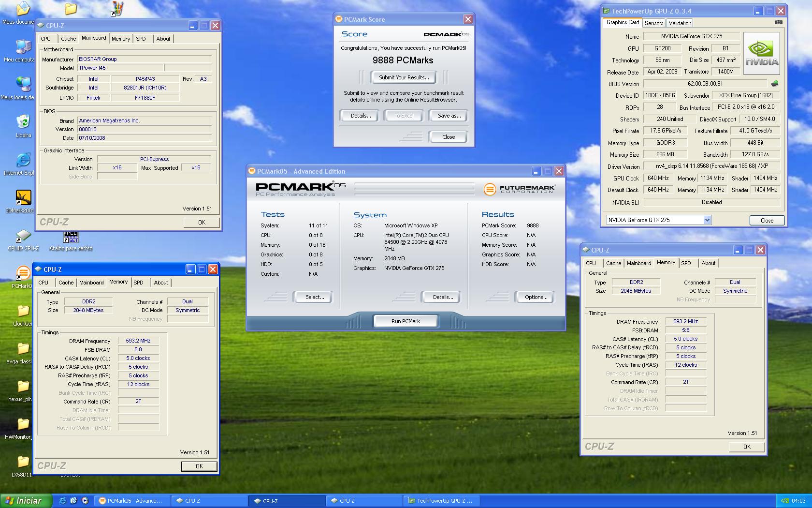Click the 04:03 taskbar clock
The height and width of the screenshot is (508, 812).
(x=798, y=501)
